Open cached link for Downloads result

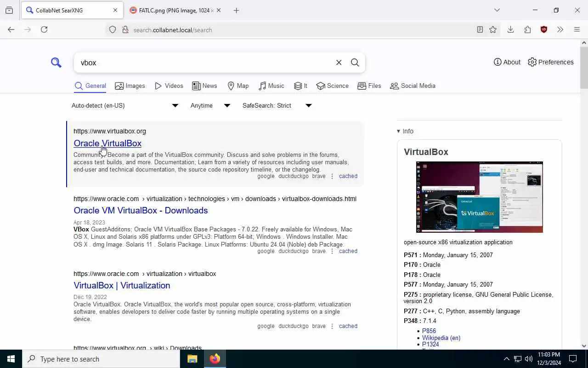tap(348, 251)
